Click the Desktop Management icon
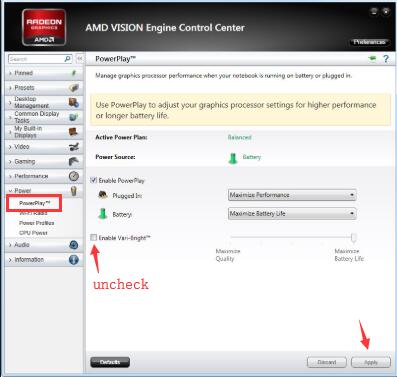Viewport: 397px width, 377px height. click(x=74, y=102)
